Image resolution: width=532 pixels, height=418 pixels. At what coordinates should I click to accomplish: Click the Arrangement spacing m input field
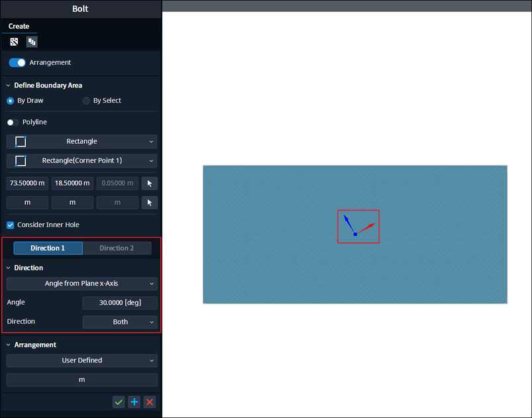tap(81, 380)
